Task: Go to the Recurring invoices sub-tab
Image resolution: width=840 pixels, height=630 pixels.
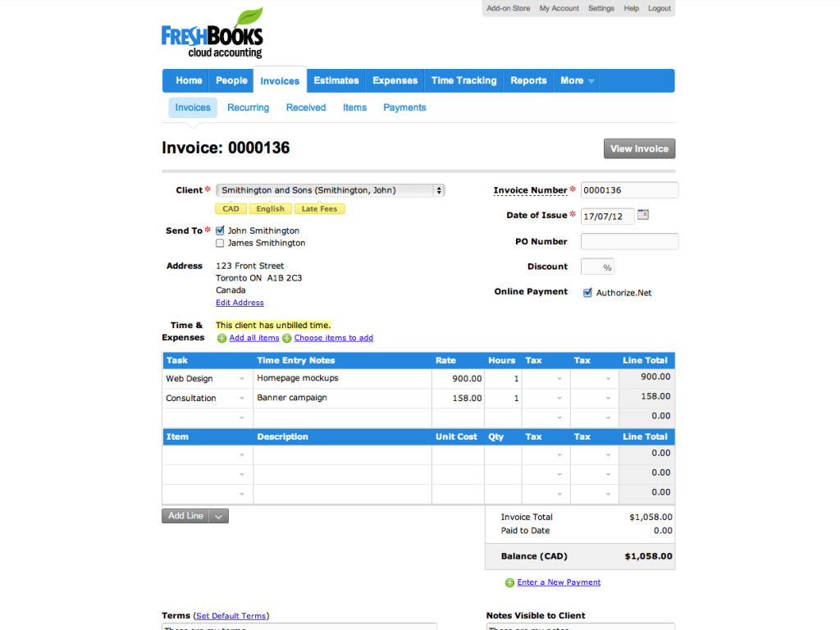Action: pyautogui.click(x=248, y=107)
